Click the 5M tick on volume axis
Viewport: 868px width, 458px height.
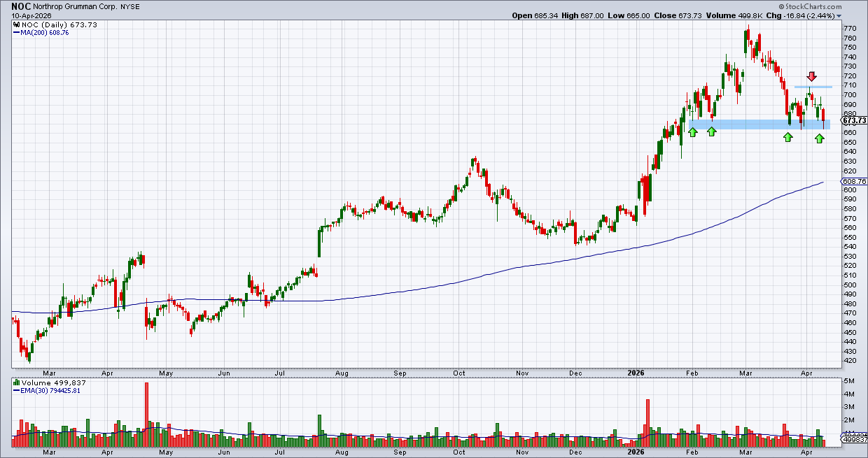click(848, 381)
